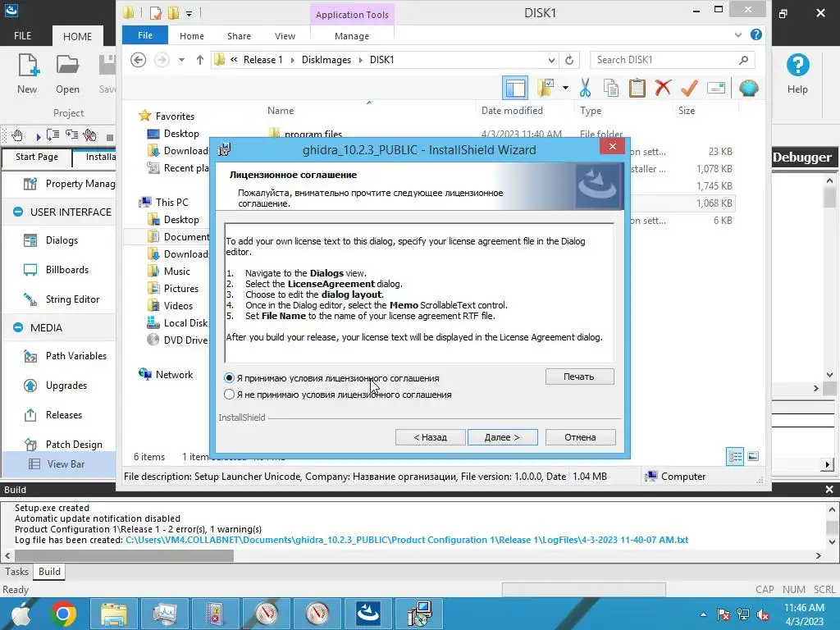
Task: Open String Editor view
Action: tap(72, 299)
